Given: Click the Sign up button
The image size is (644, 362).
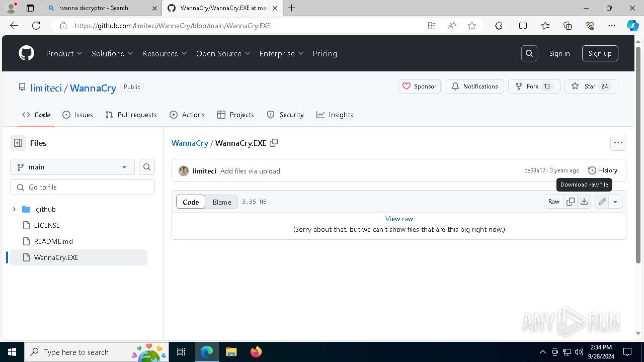Looking at the screenshot, I should point(600,53).
